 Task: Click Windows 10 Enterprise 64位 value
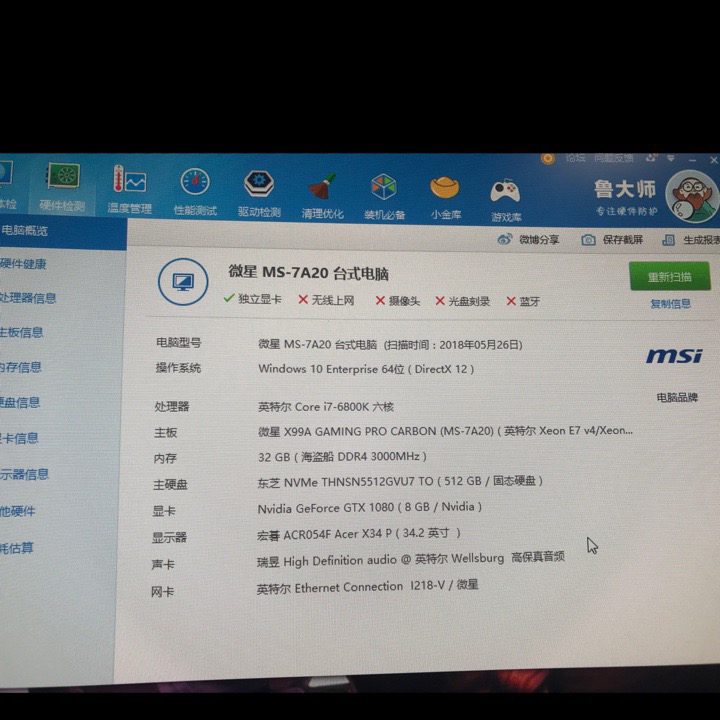click(x=366, y=369)
